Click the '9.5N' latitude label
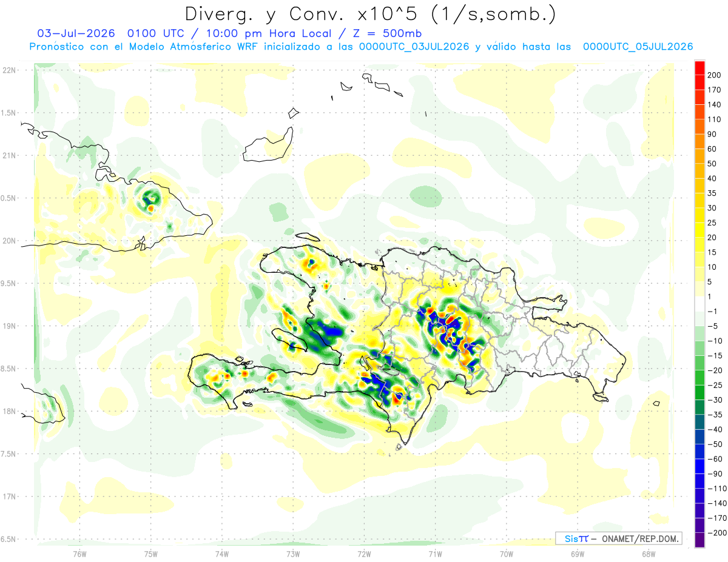This screenshot has height=562, width=728. (8, 283)
